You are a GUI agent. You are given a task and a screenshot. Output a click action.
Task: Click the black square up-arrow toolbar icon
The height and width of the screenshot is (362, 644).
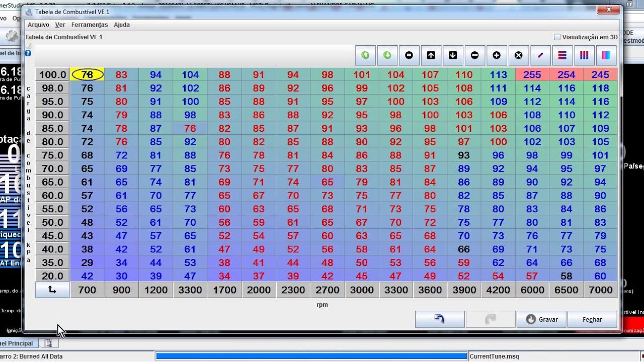(x=431, y=55)
